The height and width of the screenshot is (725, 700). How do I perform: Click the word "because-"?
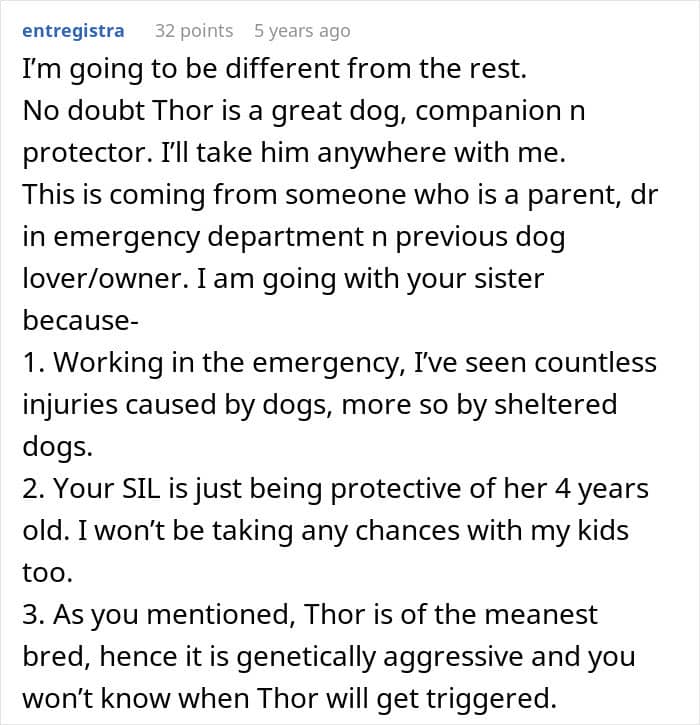click(x=80, y=320)
